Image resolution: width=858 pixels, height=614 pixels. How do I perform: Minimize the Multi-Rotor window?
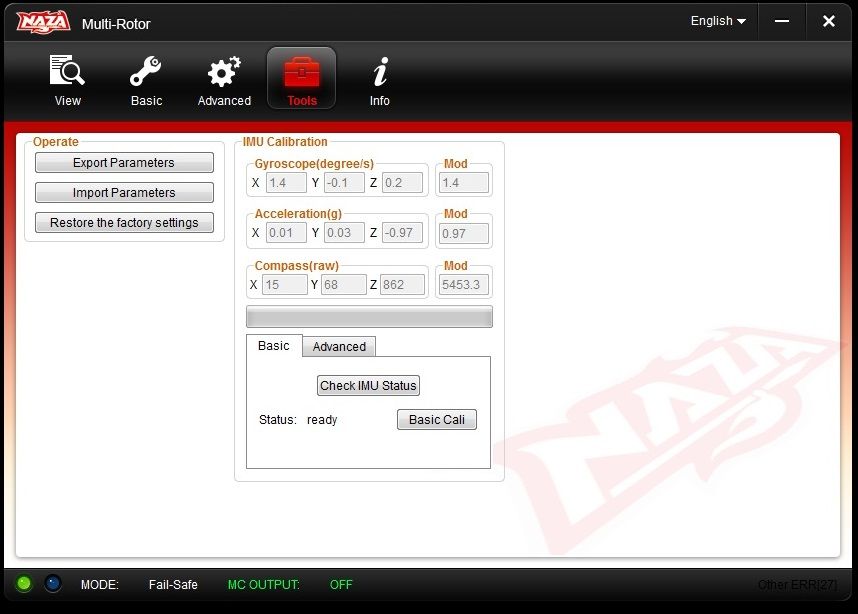(x=781, y=21)
